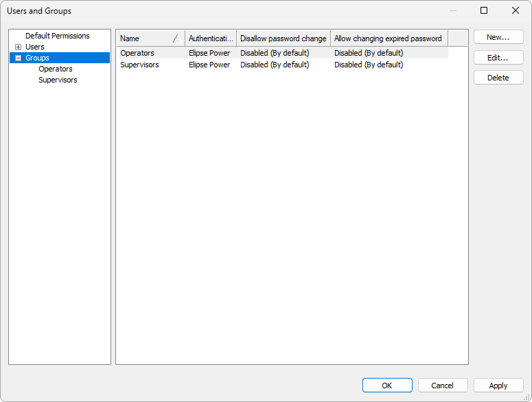Viewport: 532px width, 402px height.
Task: Select the Groups tree item
Action: tap(37, 58)
